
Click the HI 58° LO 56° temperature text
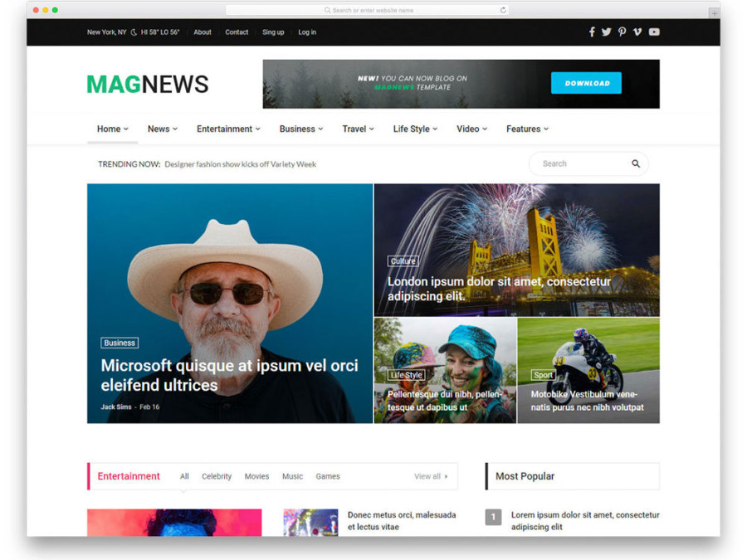(x=160, y=32)
